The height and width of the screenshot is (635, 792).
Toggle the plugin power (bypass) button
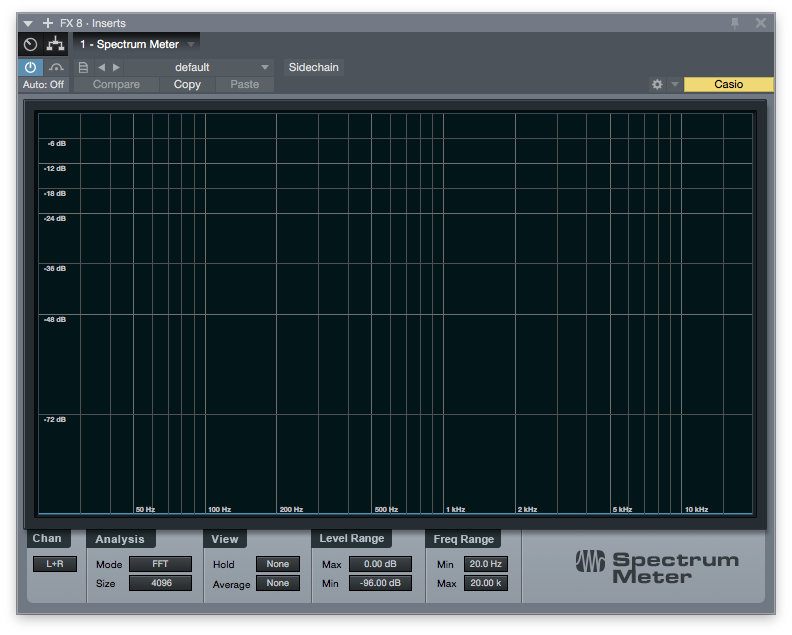30,68
